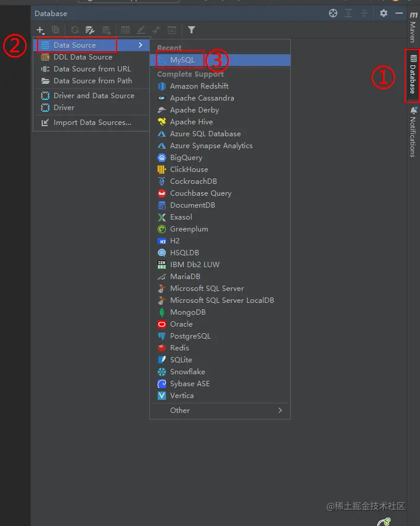420x526 pixels.
Task: Hide the Database tool window
Action: tap(399, 13)
